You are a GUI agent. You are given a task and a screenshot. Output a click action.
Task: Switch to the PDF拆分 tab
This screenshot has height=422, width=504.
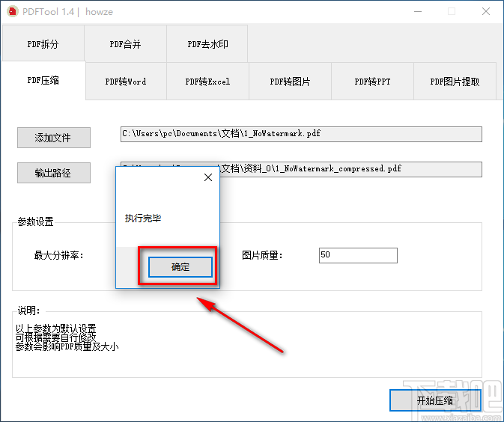43,43
